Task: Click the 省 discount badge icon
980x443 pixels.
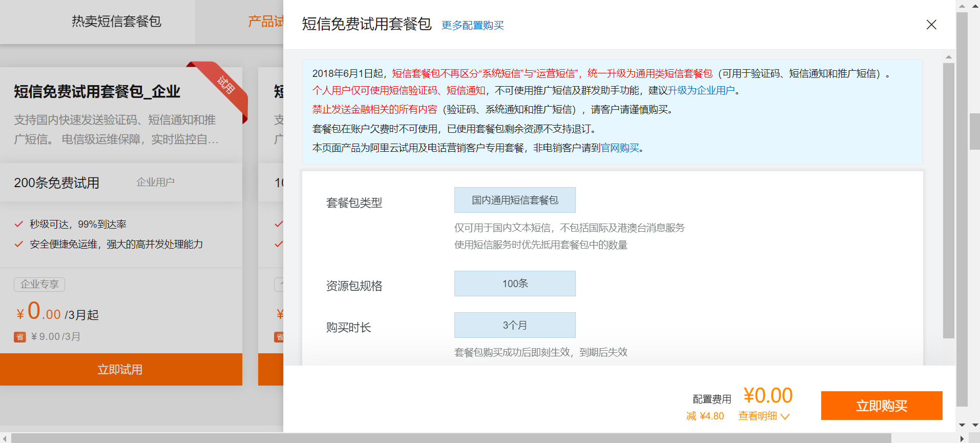Action: click(20, 337)
